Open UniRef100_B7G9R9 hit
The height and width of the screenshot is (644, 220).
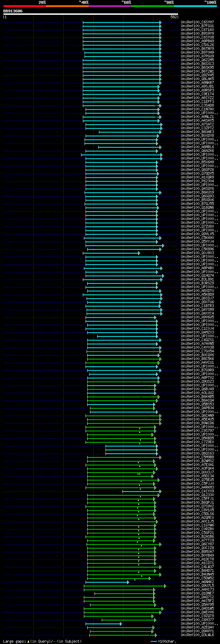197,370
